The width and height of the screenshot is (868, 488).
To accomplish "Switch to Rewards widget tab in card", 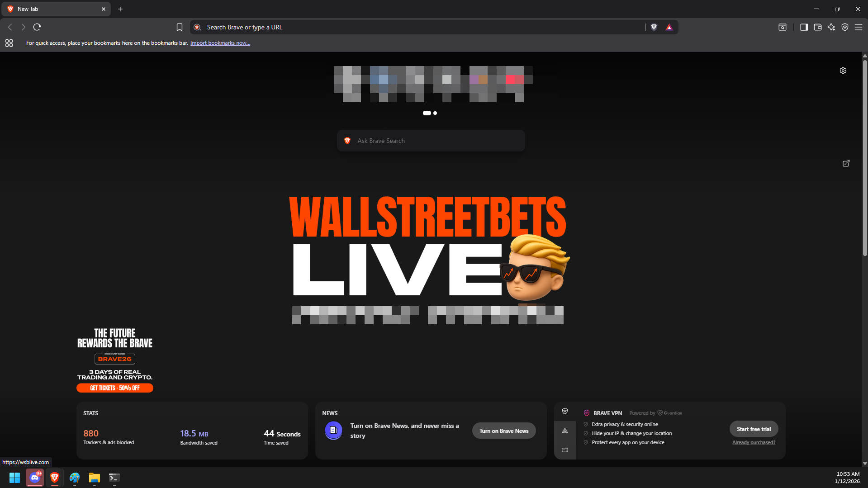I will coord(564,431).
